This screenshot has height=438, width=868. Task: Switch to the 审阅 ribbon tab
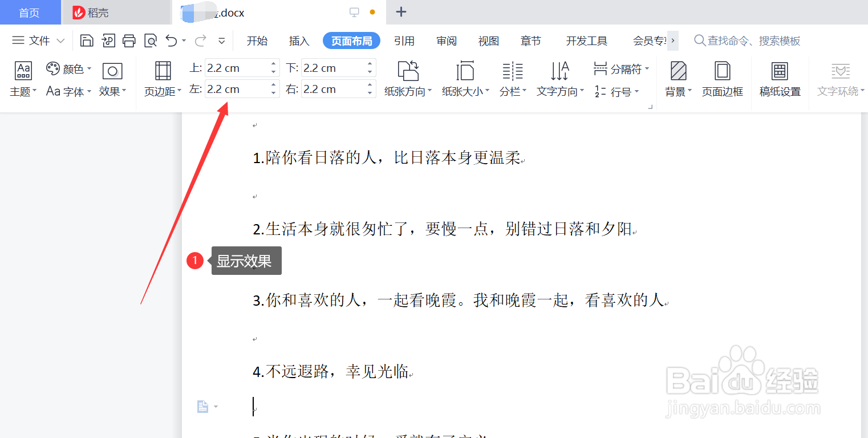447,40
